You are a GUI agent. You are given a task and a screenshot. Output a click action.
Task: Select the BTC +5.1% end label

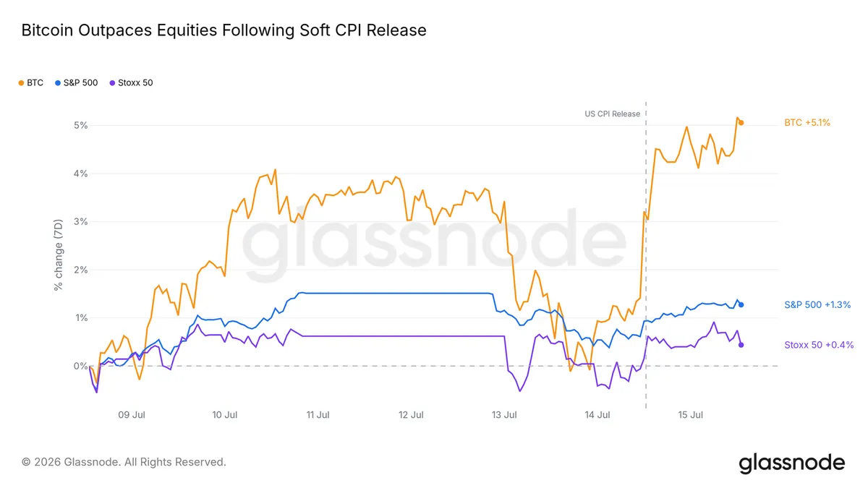(x=807, y=123)
